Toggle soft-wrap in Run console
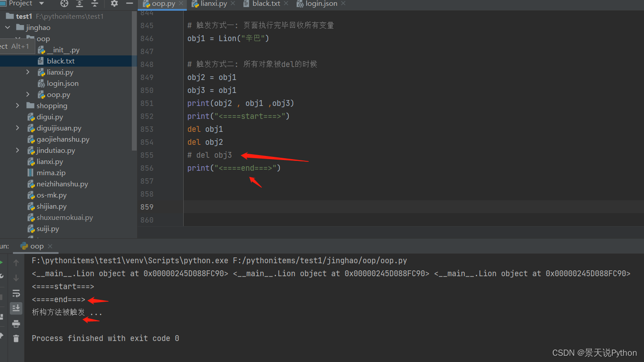644x362 pixels. [x=16, y=294]
